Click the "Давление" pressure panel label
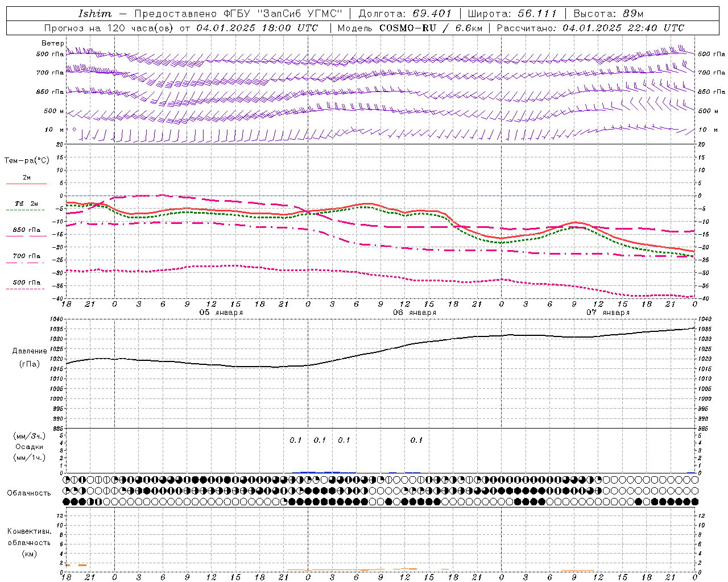Viewport: 728px width, 582px height. [30, 351]
